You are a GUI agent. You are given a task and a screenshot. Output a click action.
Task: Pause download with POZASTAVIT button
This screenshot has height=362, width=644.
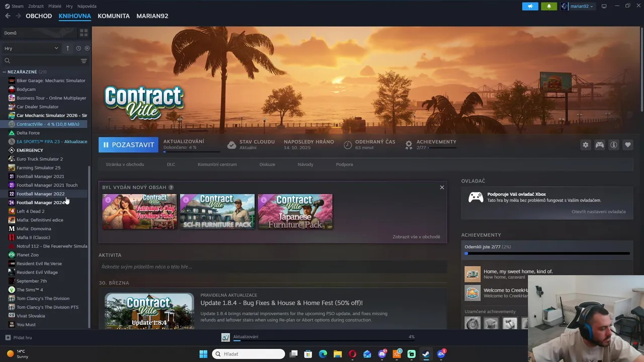[x=128, y=145]
